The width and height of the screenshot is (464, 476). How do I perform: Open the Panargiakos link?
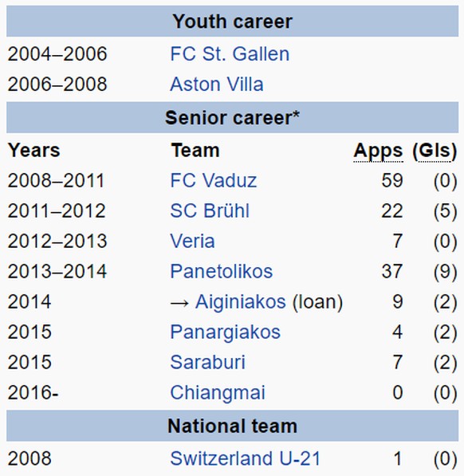click(x=225, y=332)
